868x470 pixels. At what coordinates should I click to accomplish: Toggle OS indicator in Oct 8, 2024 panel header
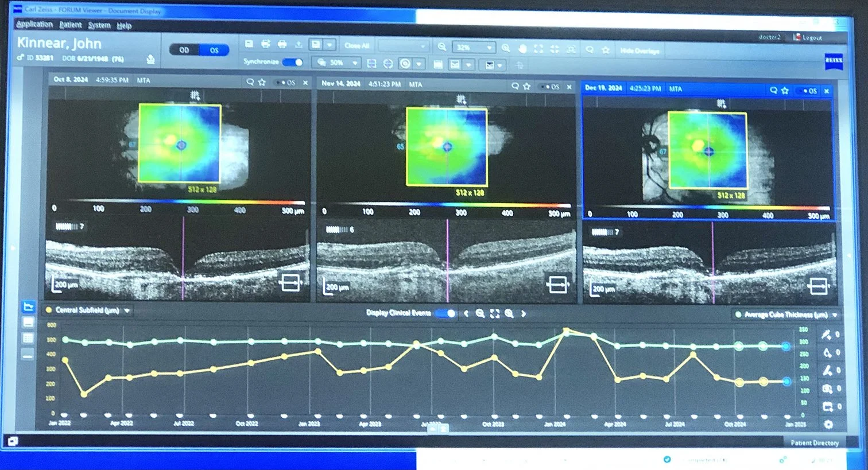(286, 83)
